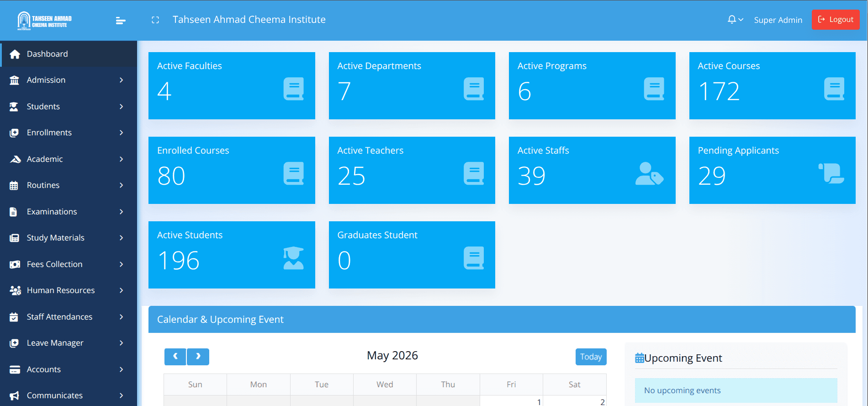Open the Staff Attendances menu
The height and width of the screenshot is (406, 868).
69,317
